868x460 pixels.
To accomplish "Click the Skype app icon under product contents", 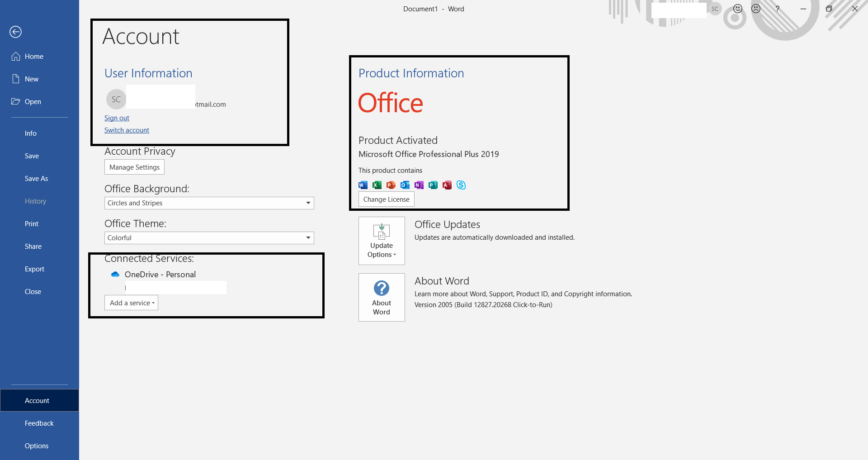I will [461, 185].
